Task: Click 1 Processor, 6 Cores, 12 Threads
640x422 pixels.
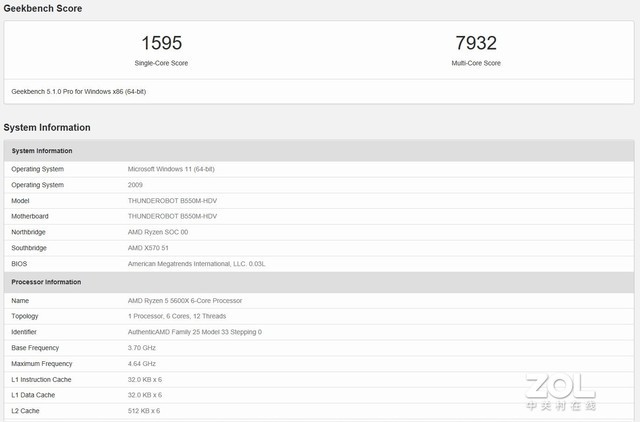Action: point(177,316)
